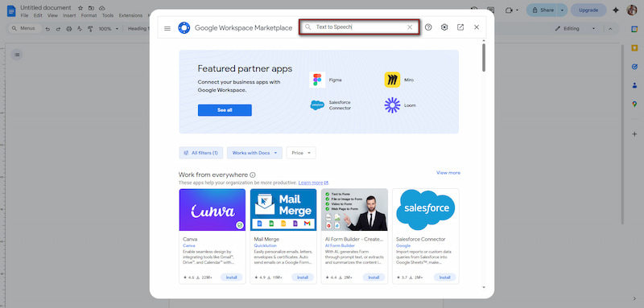Install the Salesforce Connector app
644x308 pixels.
445,277
